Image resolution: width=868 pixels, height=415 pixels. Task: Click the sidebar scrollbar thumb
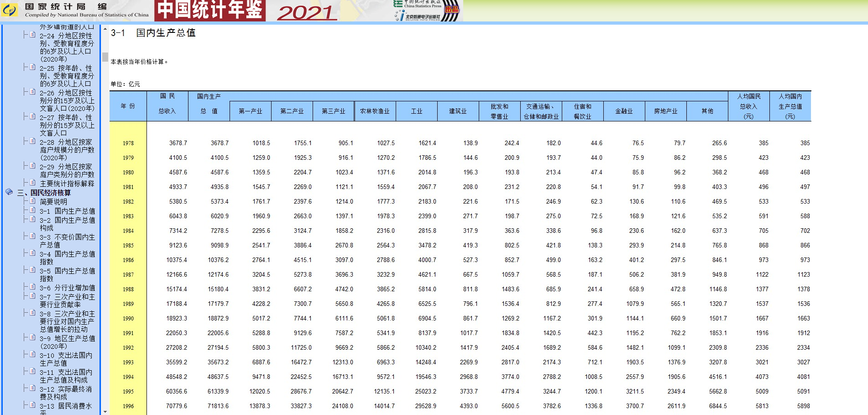click(x=105, y=57)
